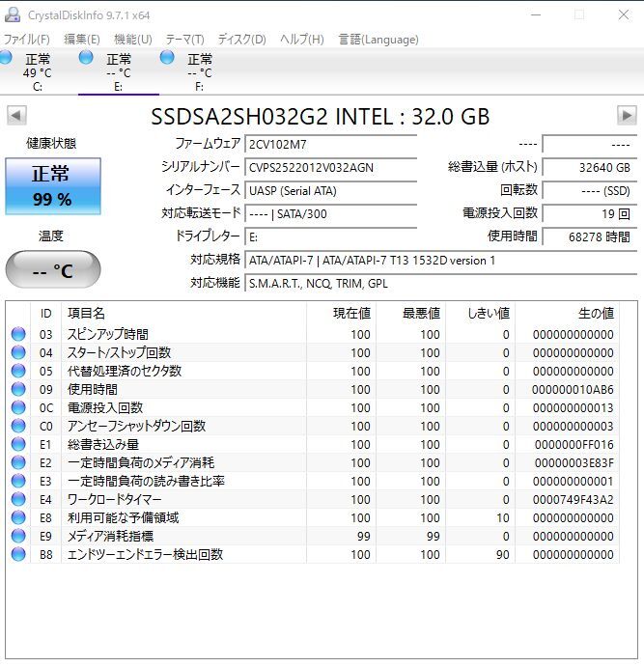This screenshot has width=644, height=667.
Task: Click rotation rate ---- (SSD) field
Action: click(590, 190)
